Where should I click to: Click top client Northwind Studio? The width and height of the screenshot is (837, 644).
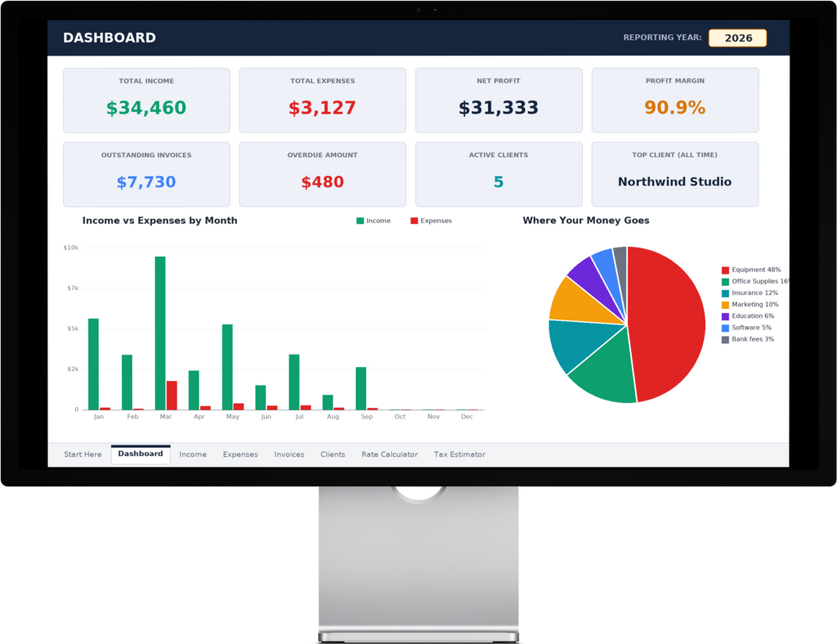click(x=674, y=182)
